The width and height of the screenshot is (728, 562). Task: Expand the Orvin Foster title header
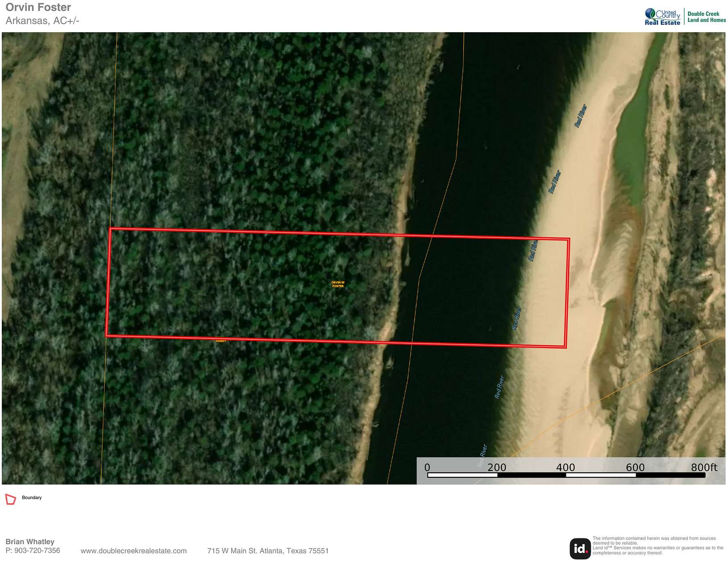point(38,7)
